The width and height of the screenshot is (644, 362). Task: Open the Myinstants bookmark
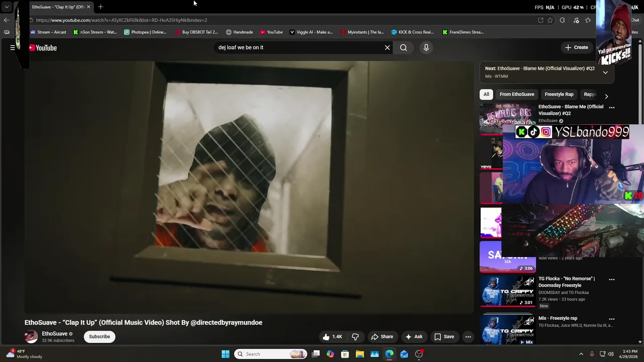coord(362,32)
